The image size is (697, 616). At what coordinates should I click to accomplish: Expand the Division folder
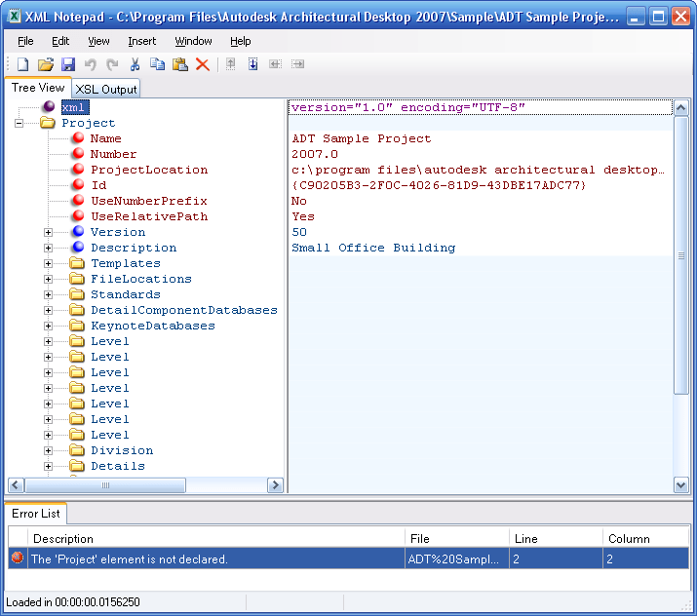pyautogui.click(x=48, y=450)
